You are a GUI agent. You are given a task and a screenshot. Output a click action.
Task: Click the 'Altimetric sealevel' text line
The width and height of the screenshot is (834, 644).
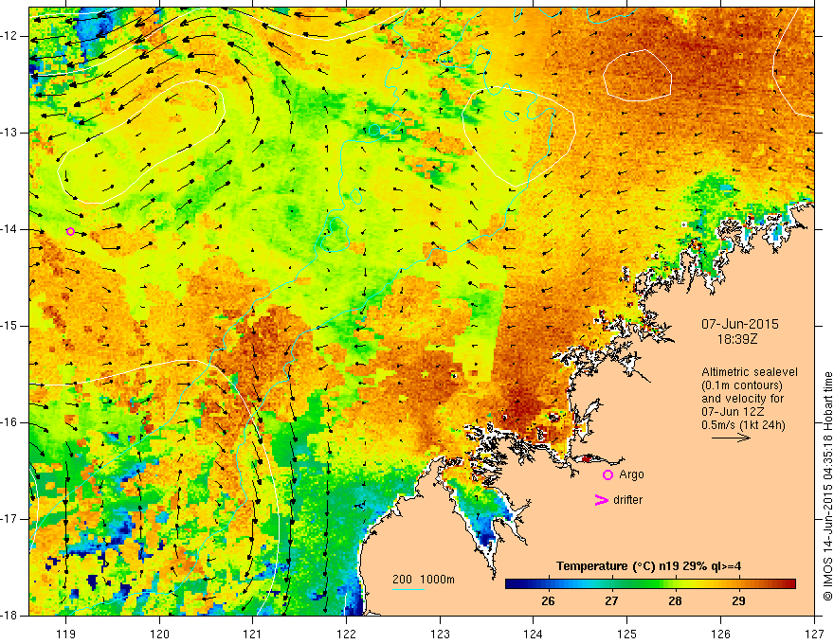coord(750,372)
